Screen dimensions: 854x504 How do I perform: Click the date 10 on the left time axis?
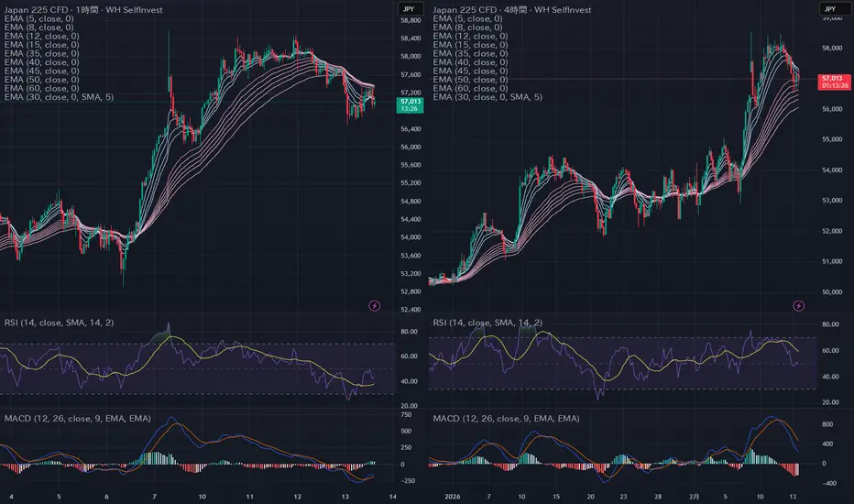(202, 496)
